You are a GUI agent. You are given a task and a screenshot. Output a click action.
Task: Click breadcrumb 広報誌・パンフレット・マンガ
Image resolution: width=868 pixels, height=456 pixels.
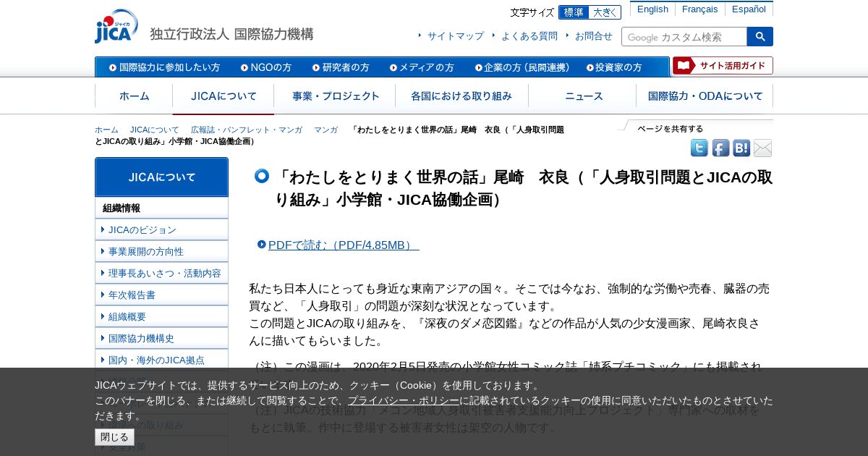pos(247,130)
